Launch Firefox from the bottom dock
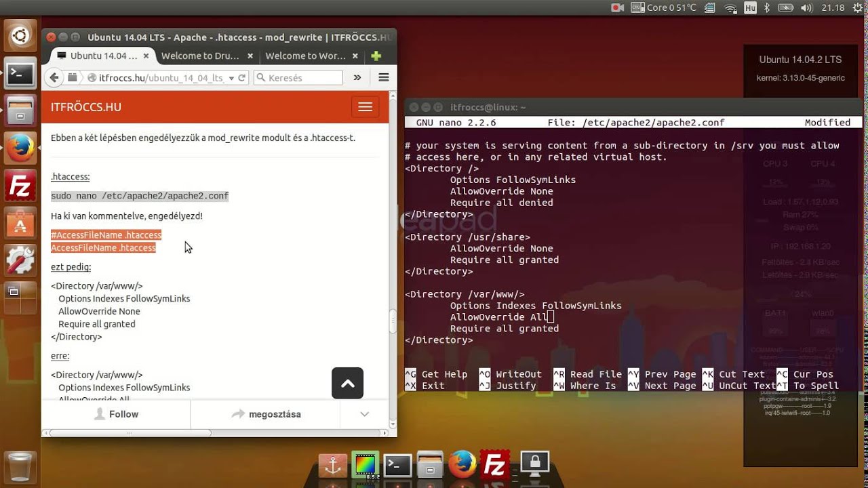868x488 pixels. pos(462,465)
